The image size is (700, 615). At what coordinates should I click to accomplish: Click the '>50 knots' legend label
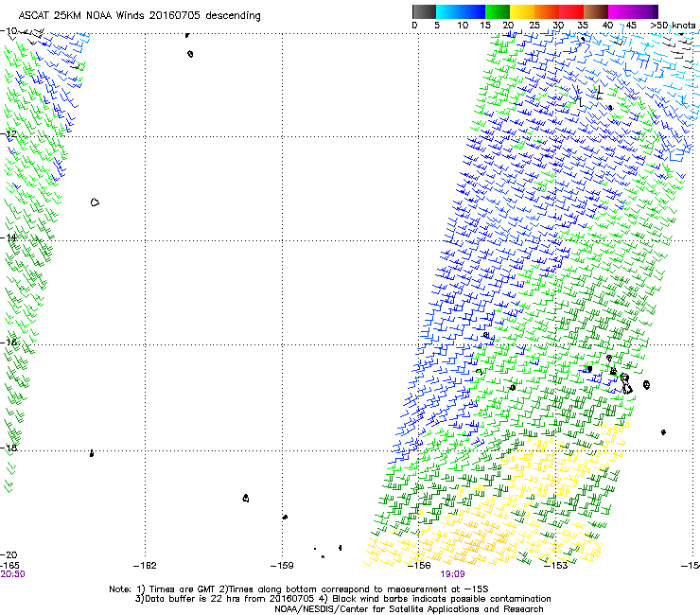coord(673,26)
